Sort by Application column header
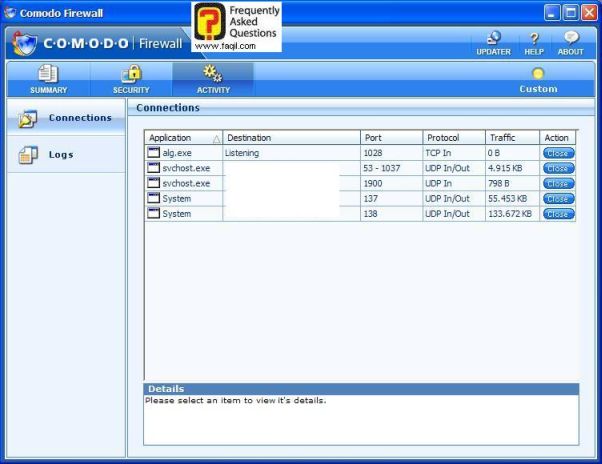This screenshot has height=464, width=602. (184, 137)
